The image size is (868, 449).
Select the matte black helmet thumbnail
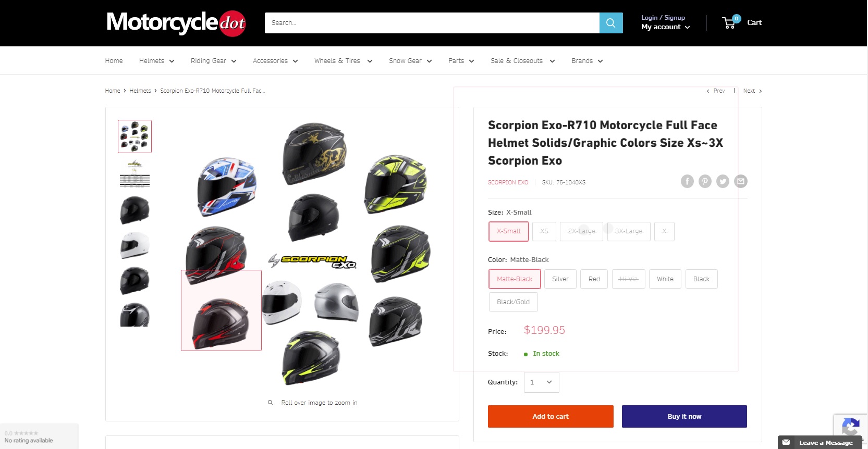pyautogui.click(x=135, y=210)
